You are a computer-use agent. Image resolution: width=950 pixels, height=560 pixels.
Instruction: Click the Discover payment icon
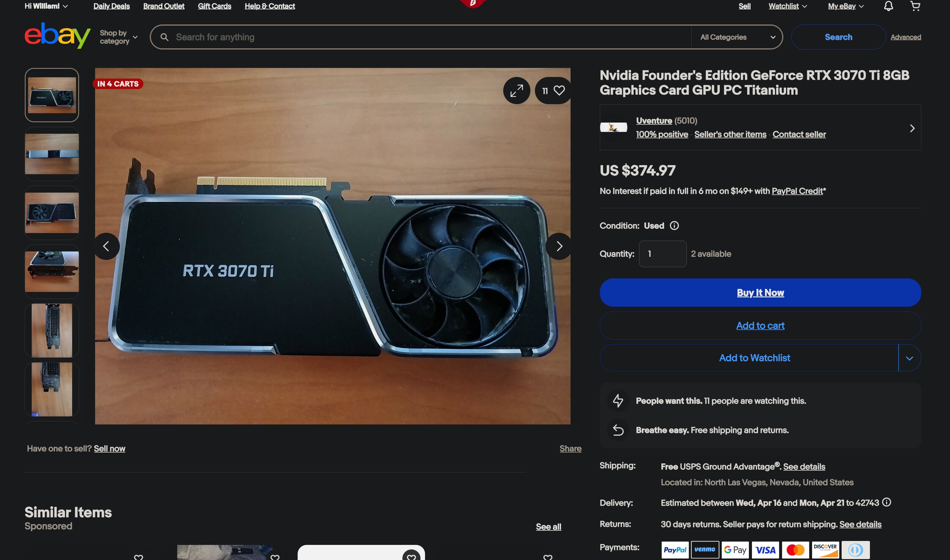click(826, 550)
